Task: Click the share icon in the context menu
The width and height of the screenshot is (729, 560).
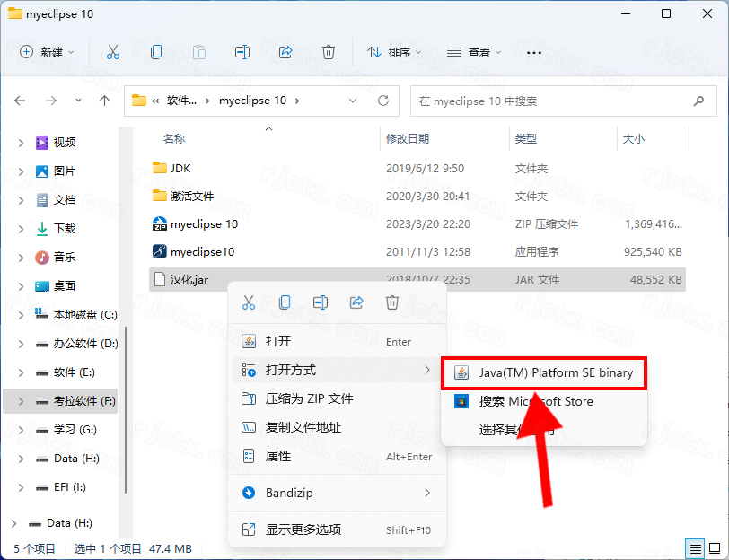Action: tap(356, 302)
